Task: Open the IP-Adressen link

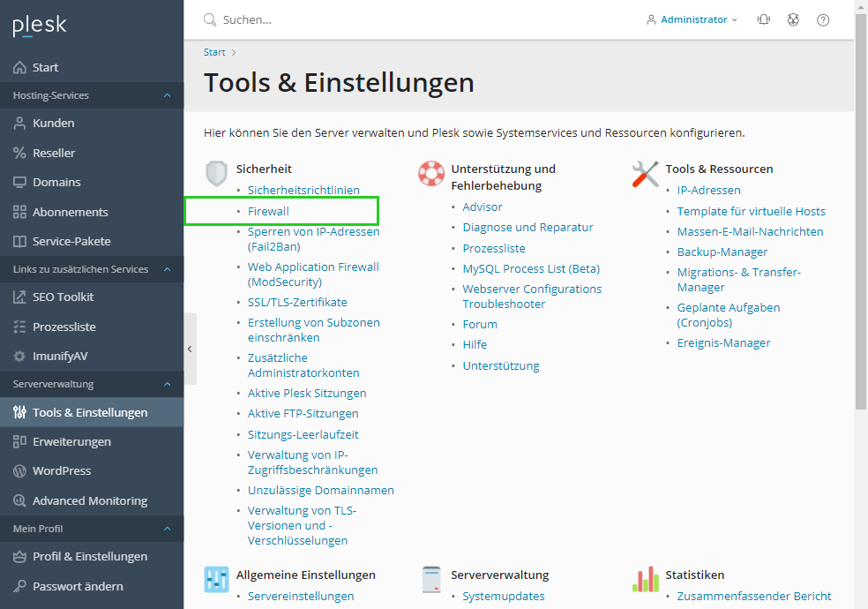Action: (708, 190)
